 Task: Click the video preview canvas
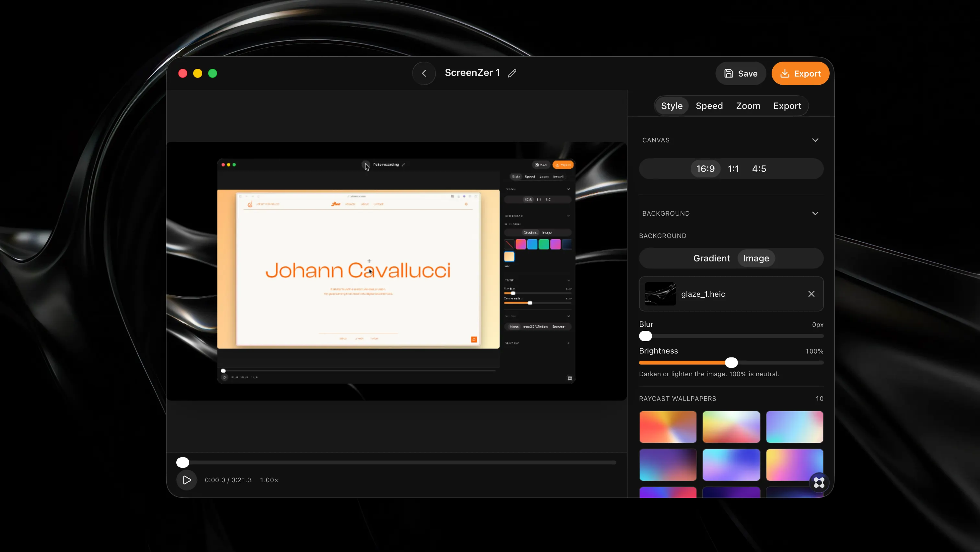point(396,271)
